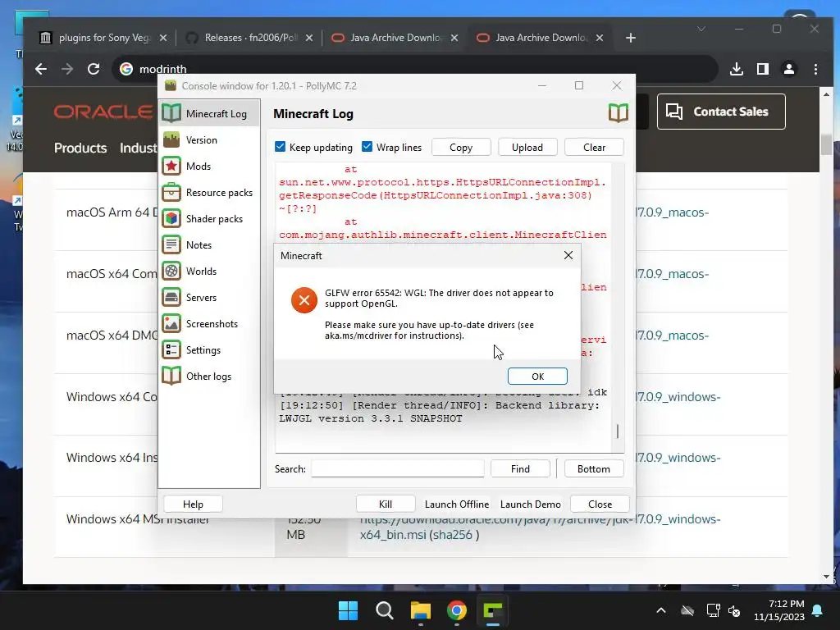Open the Notes page
This screenshot has width=840, height=630.
(x=209, y=244)
